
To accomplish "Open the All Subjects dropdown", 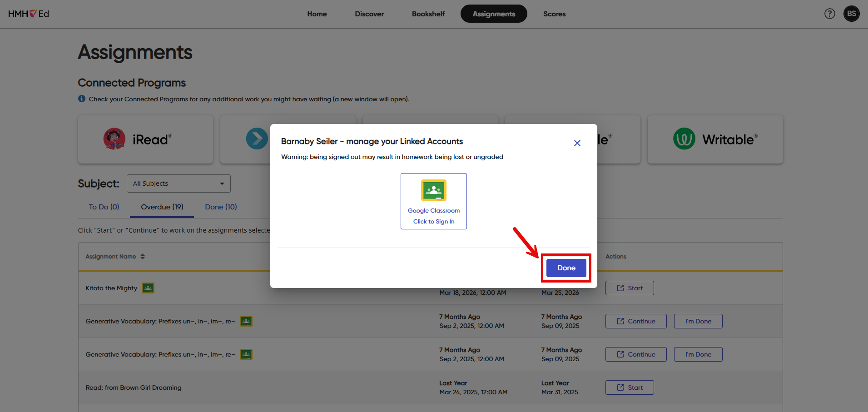I will (179, 184).
